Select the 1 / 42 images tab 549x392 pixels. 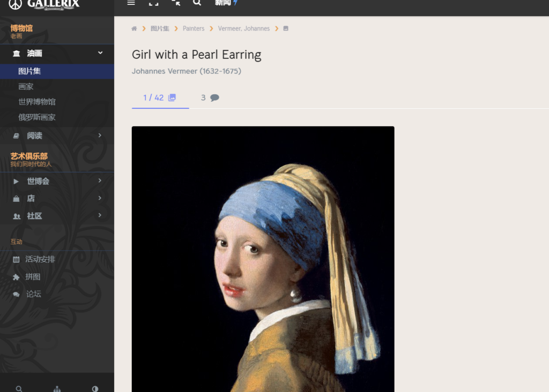160,97
